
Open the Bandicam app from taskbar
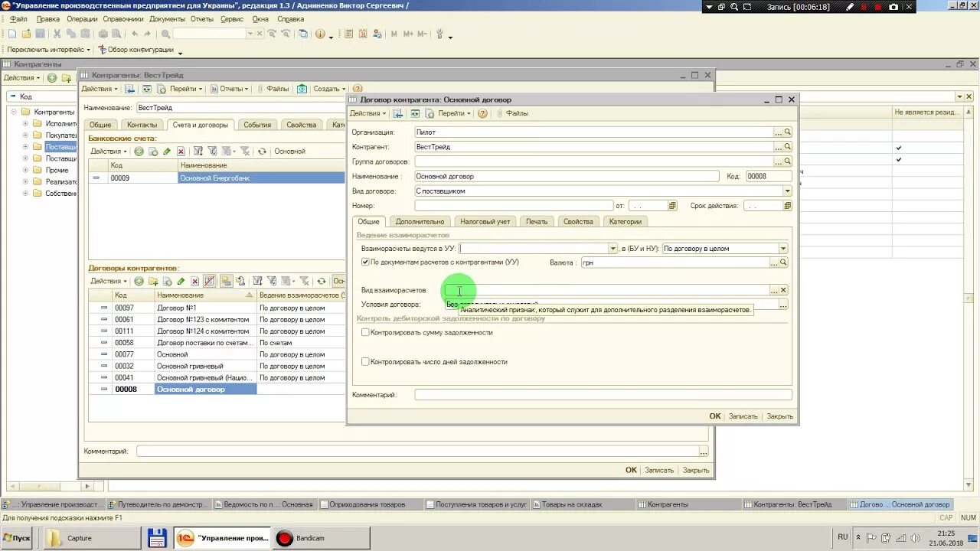tap(301, 538)
